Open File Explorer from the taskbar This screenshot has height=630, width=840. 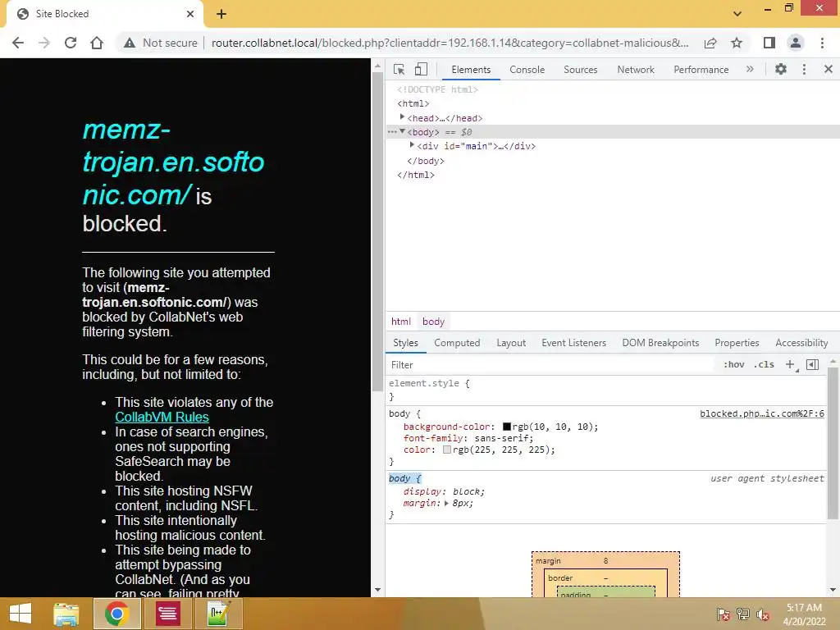[x=66, y=614]
